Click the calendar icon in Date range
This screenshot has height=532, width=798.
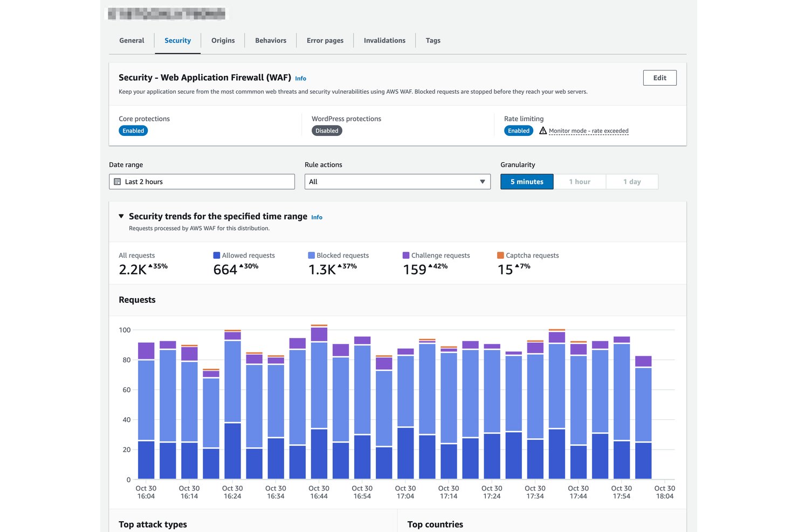point(117,182)
